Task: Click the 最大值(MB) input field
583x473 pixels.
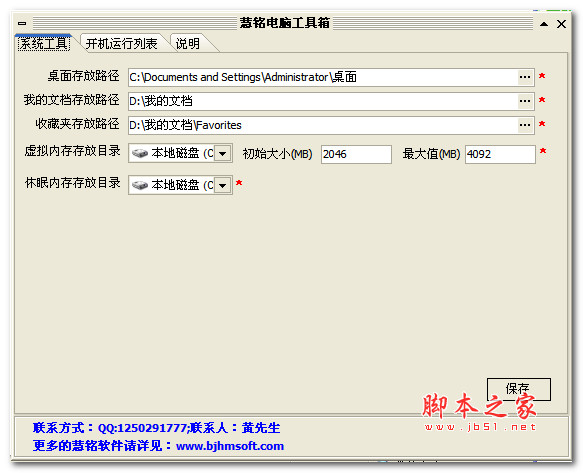Action: [x=500, y=154]
